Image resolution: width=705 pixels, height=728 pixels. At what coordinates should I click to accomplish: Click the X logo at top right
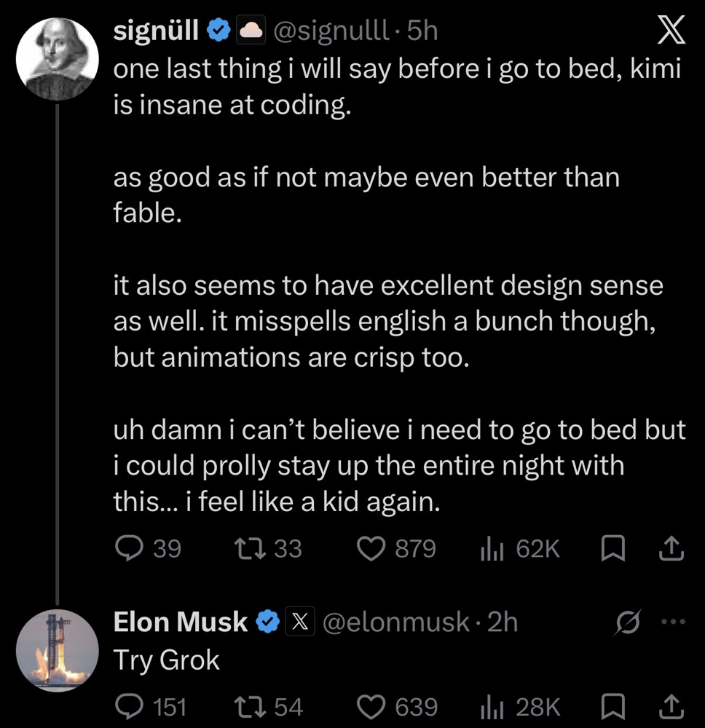[x=671, y=29]
